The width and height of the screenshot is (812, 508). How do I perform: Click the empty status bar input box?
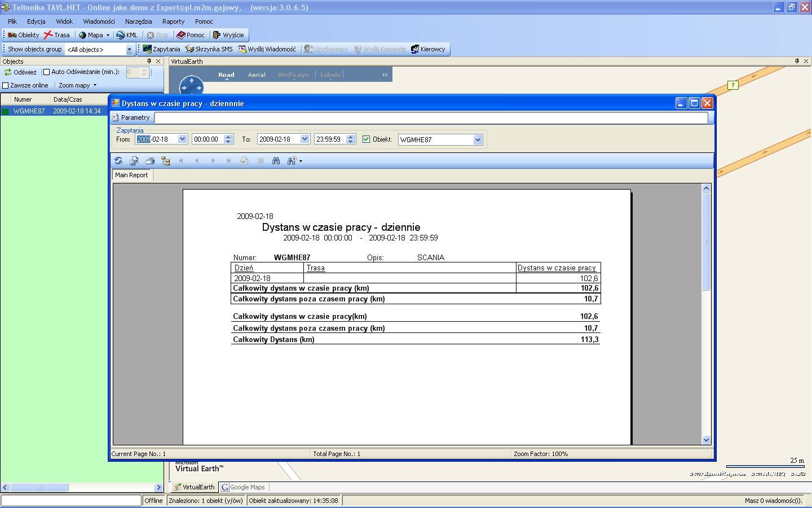[71, 500]
